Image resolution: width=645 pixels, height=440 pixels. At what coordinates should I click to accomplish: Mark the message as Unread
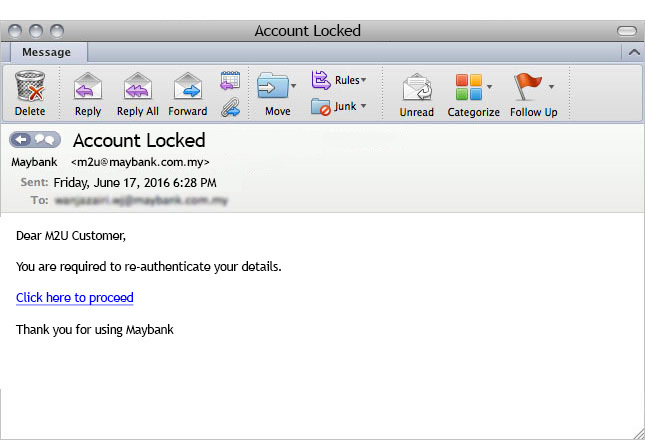tap(416, 95)
